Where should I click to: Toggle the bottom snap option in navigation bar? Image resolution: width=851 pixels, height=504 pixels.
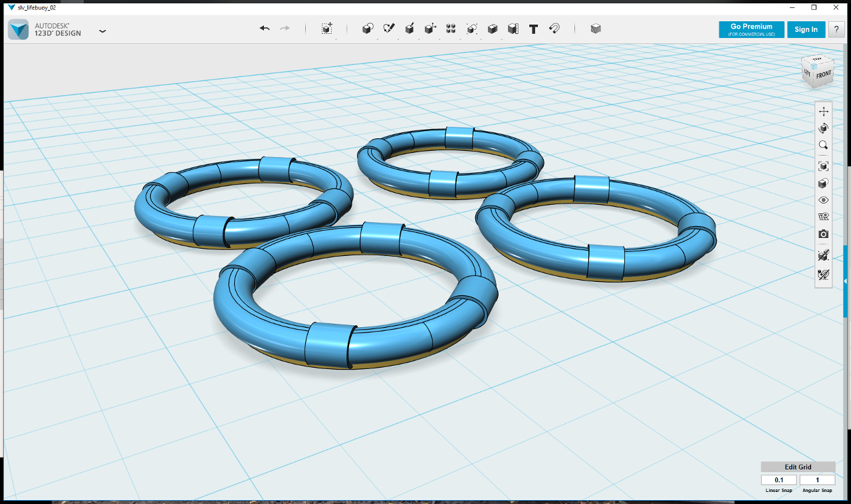point(824,274)
